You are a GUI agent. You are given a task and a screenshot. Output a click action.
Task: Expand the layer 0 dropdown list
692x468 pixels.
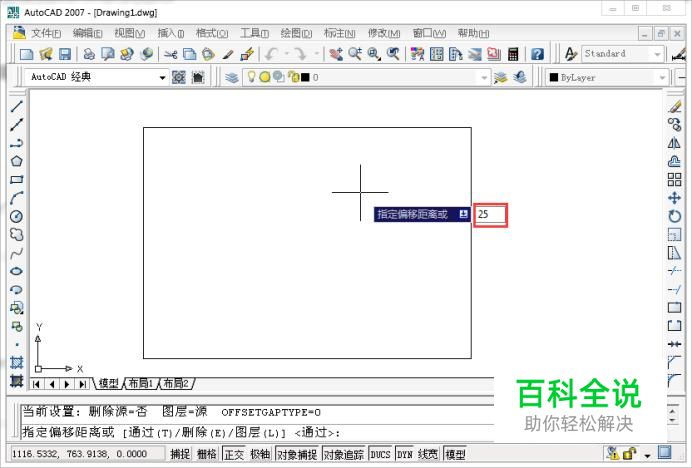click(484, 78)
